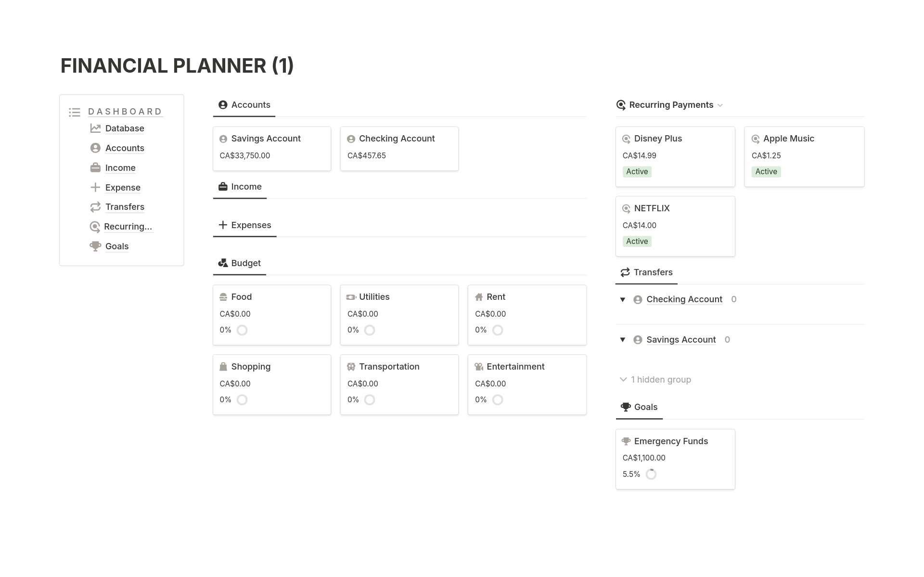Collapse the Checking Account transfers group

[623, 299]
